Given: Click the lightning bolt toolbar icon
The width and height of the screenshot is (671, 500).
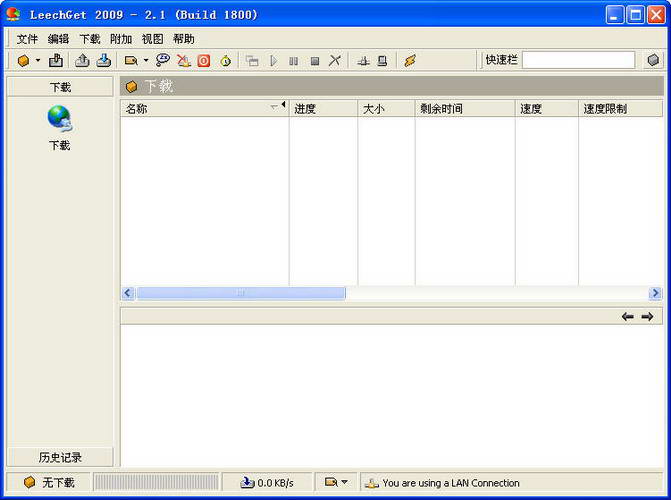Looking at the screenshot, I should coord(410,61).
